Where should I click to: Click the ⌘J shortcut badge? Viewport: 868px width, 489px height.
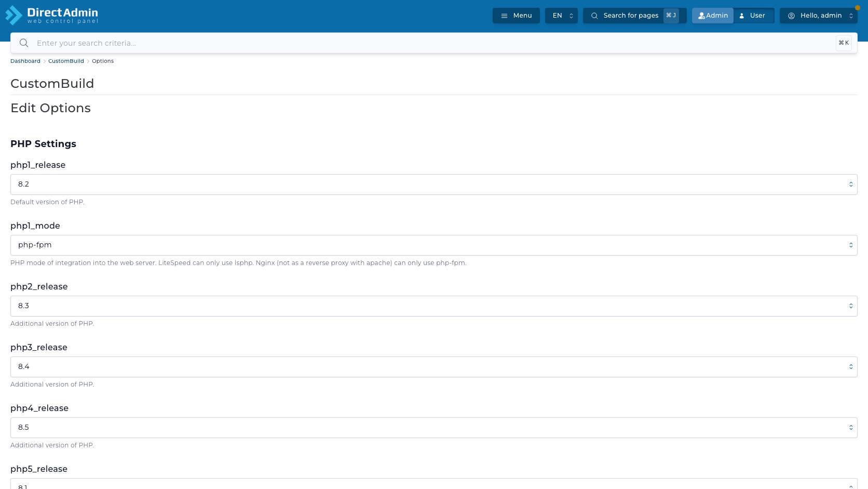671,16
